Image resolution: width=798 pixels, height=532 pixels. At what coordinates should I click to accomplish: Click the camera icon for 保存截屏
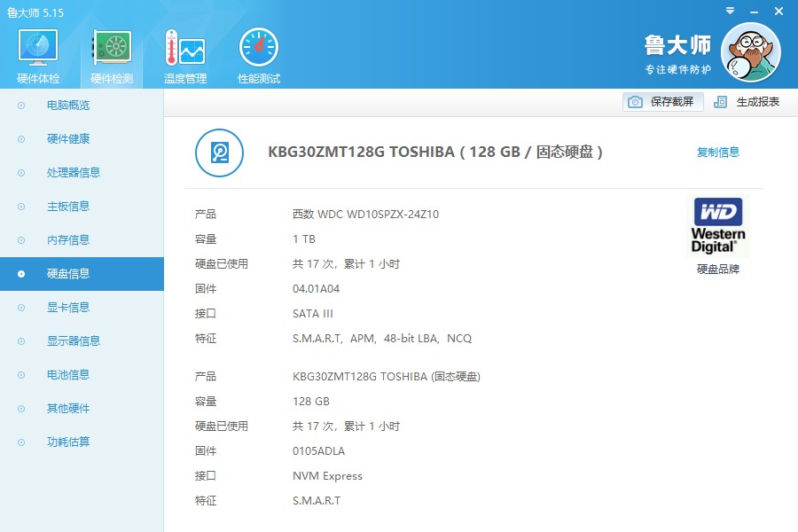[x=635, y=102]
